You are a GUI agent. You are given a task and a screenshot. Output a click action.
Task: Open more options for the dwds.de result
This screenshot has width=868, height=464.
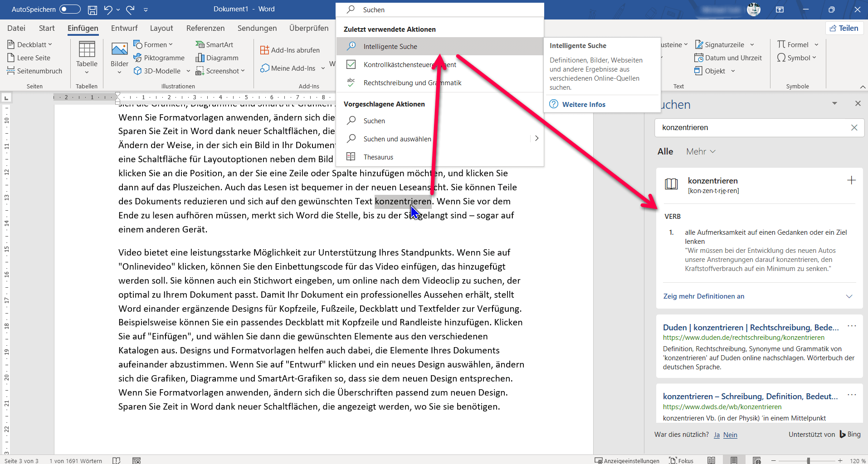852,395
